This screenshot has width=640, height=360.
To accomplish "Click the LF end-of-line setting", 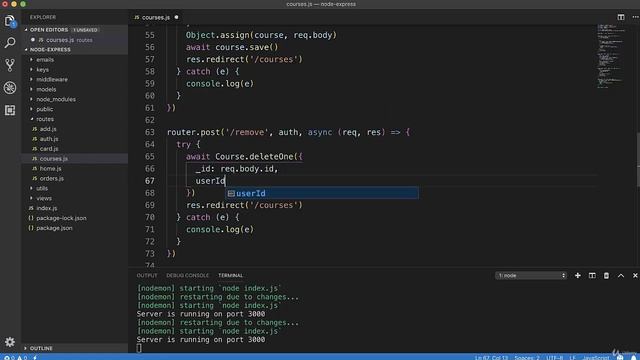I will click(x=572, y=358).
